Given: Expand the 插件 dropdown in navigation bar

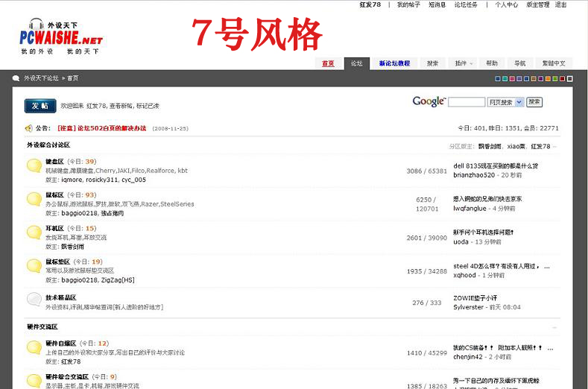Looking at the screenshot, I should 464,63.
